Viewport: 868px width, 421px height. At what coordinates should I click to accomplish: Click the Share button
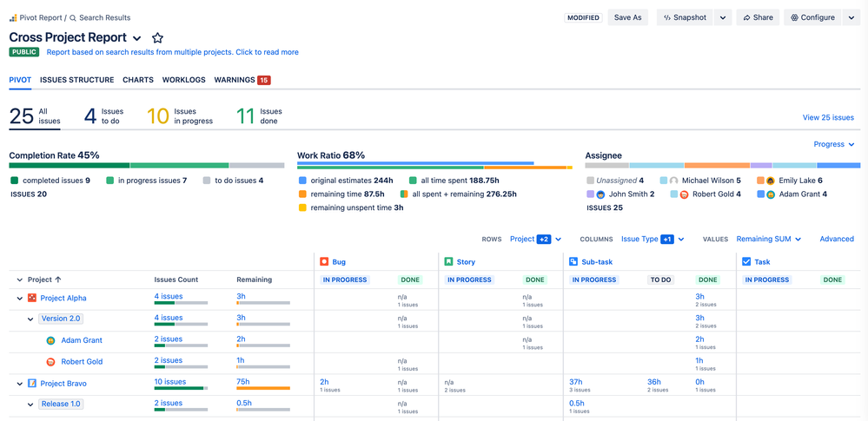(758, 17)
